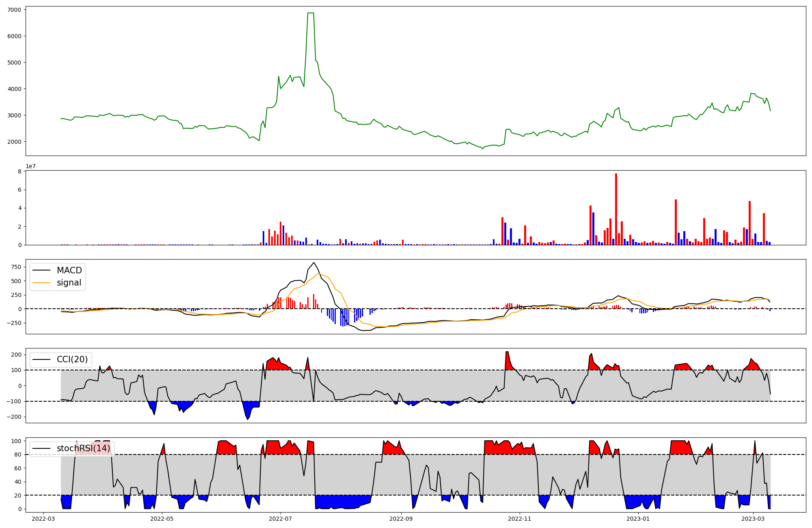Image resolution: width=812 pixels, height=528 pixels.
Task: Click the black MACD line legend swatch
Action: 41,270
